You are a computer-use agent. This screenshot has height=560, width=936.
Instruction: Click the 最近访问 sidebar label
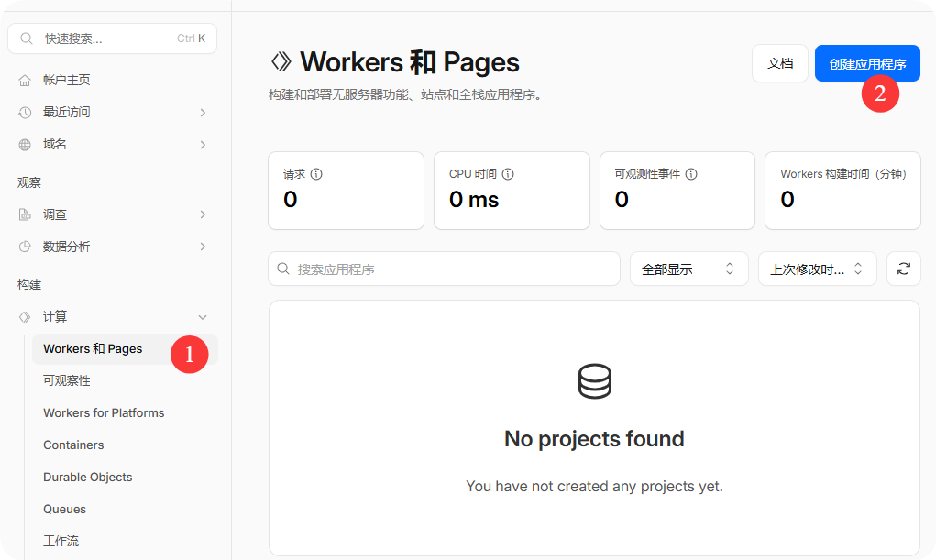(x=66, y=112)
